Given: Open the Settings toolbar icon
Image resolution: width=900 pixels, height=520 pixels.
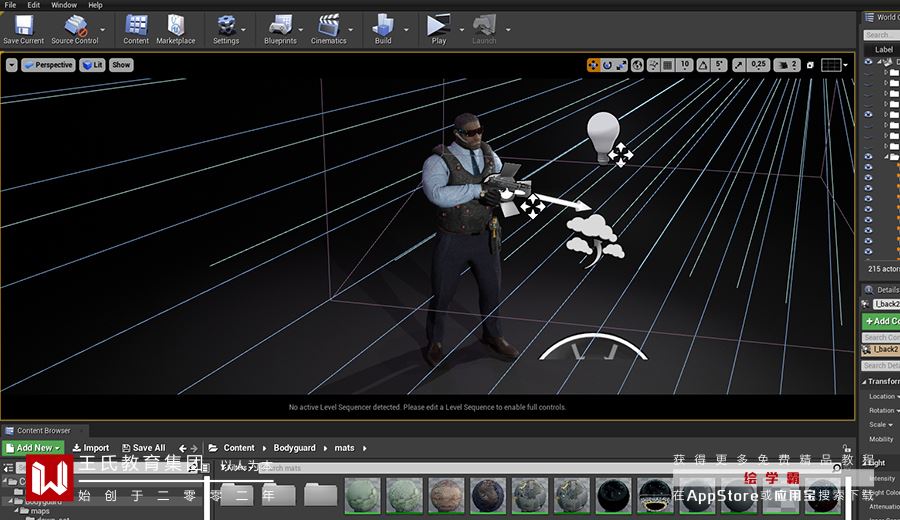Looking at the screenshot, I should coord(226,29).
